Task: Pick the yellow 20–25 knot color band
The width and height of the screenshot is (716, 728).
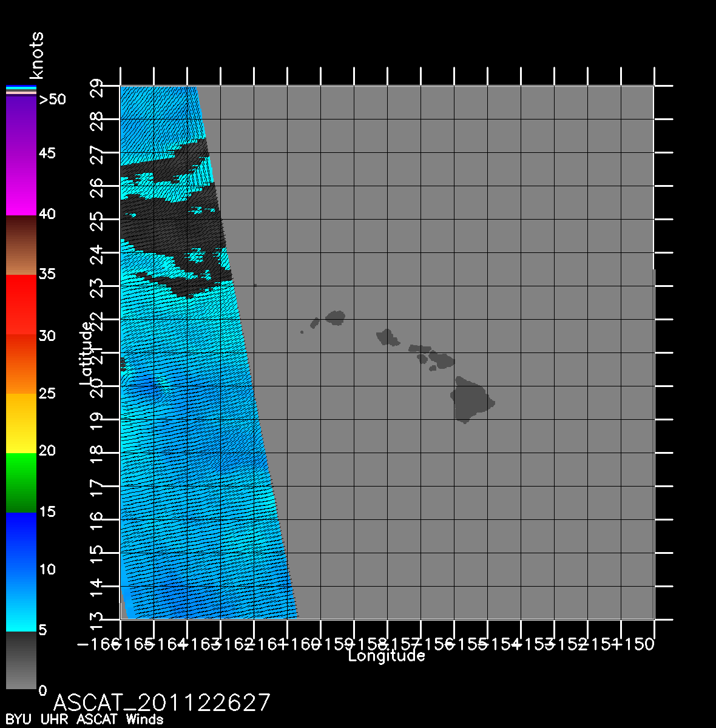Action: 21,423
